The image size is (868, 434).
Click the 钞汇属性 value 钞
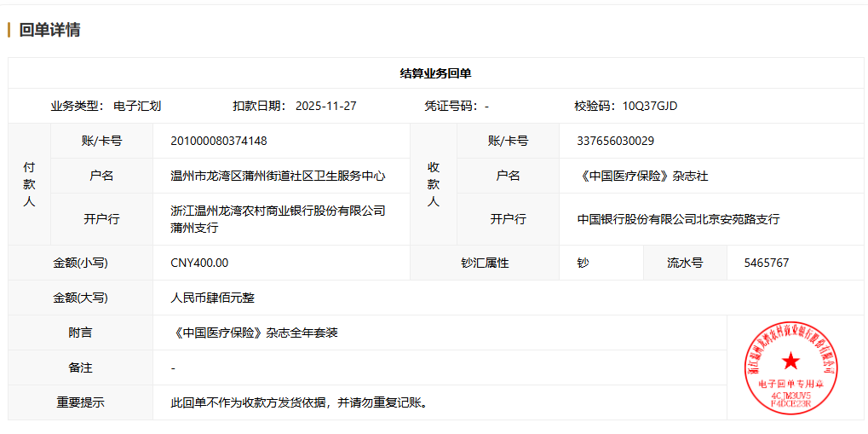(x=583, y=263)
